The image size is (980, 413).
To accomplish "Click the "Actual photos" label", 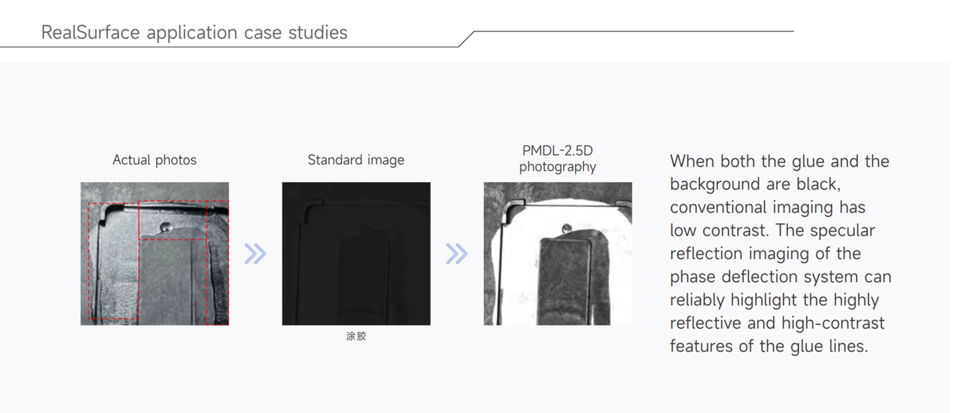I will click(x=154, y=160).
